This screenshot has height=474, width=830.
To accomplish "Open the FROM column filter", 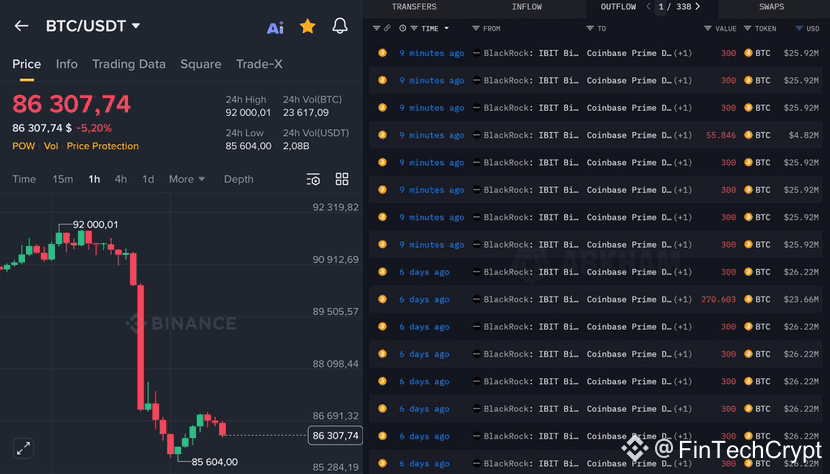I will pos(476,28).
